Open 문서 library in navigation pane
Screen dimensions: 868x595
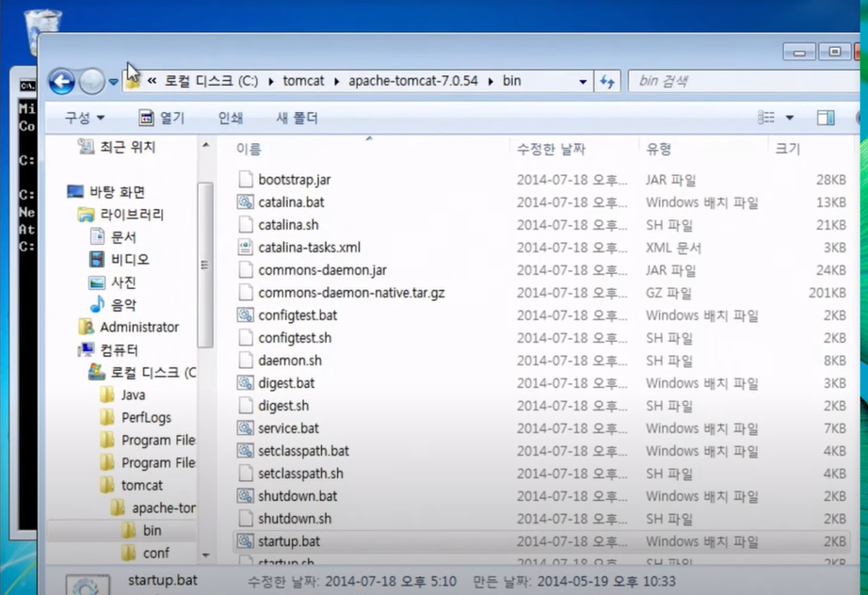113,237
